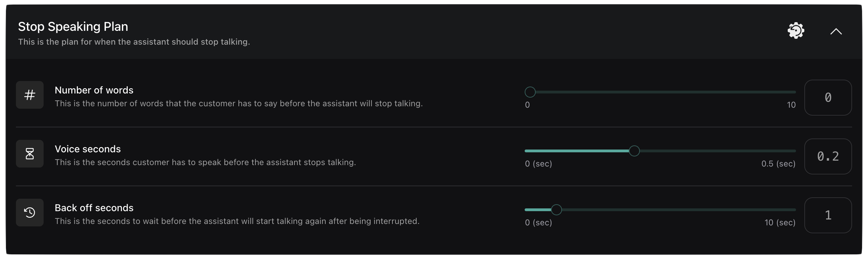Click the Voice seconds slider handle

pyautogui.click(x=634, y=151)
